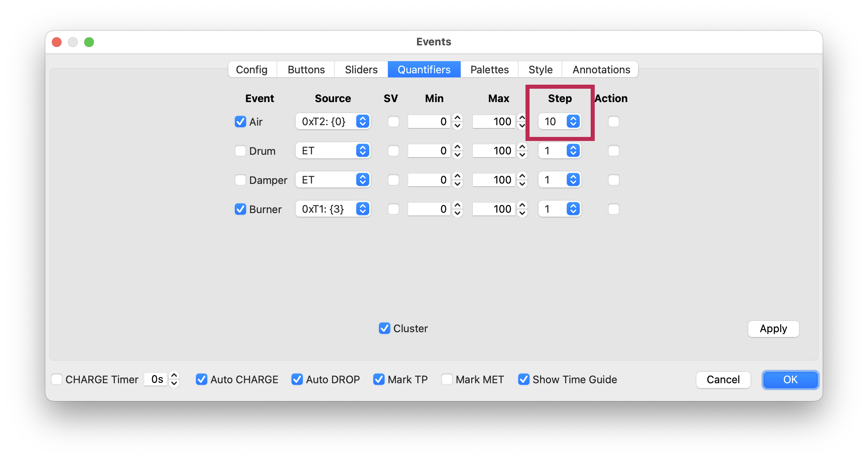Increase the CHARGE Timer seconds stepper
This screenshot has width=868, height=461.
click(x=174, y=376)
